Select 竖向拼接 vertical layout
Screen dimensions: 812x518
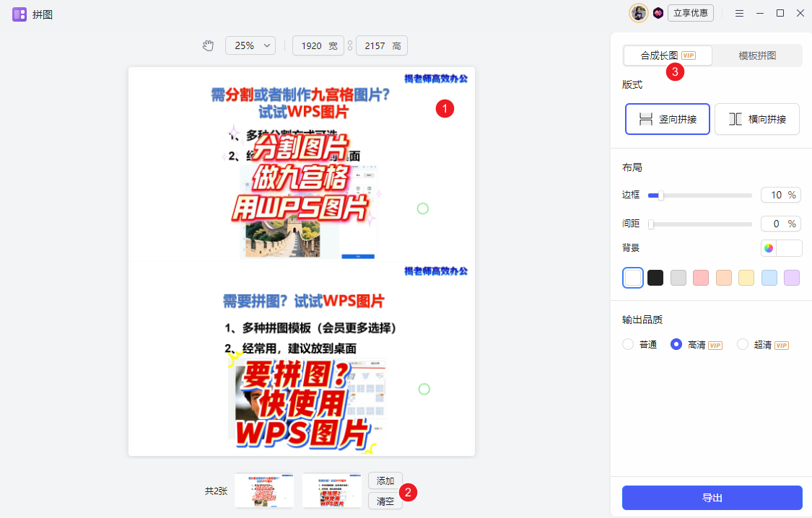click(x=668, y=119)
